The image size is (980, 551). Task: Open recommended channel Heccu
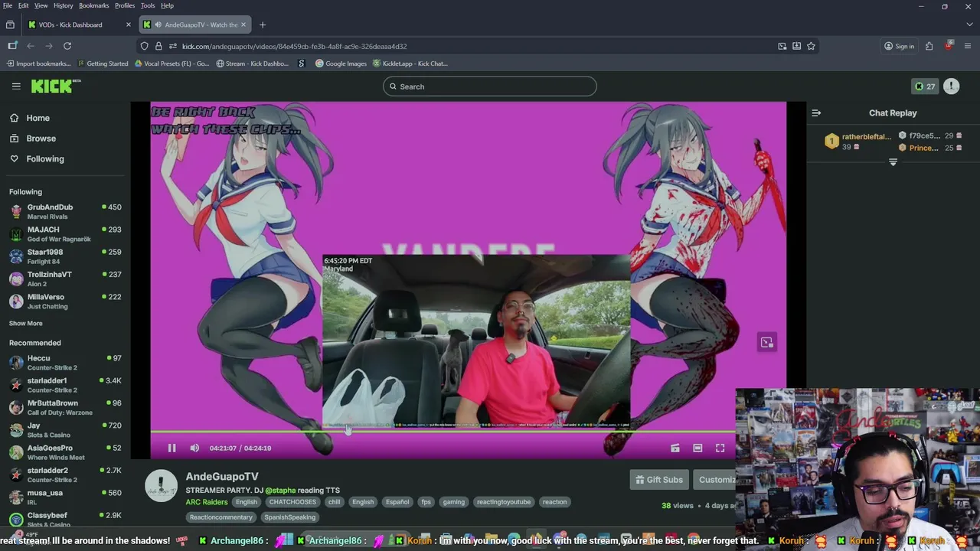point(65,363)
